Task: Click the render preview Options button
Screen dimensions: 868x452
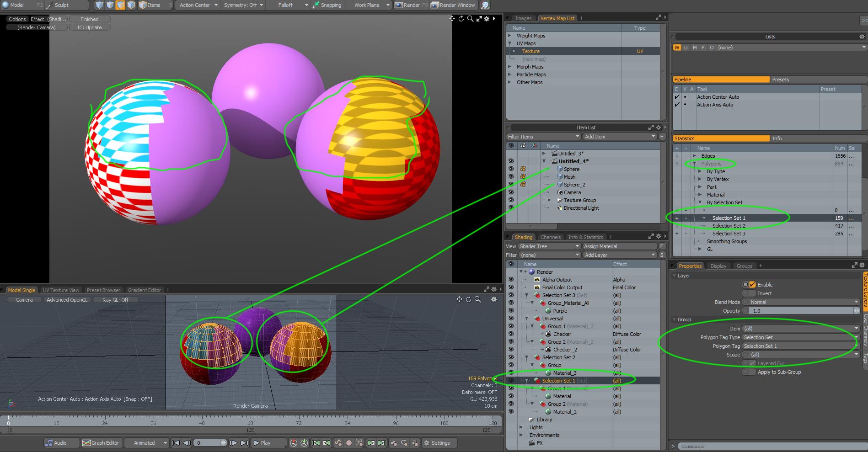Action: pyautogui.click(x=17, y=19)
